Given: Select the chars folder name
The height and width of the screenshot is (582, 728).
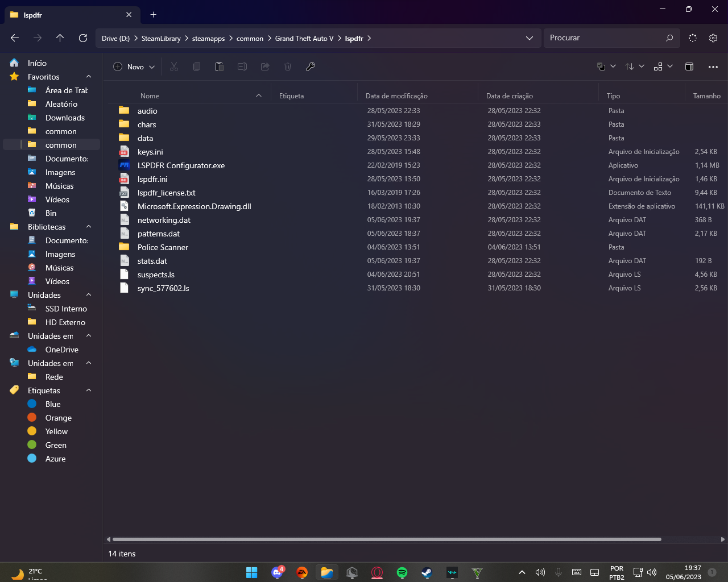Looking at the screenshot, I should pos(147,124).
